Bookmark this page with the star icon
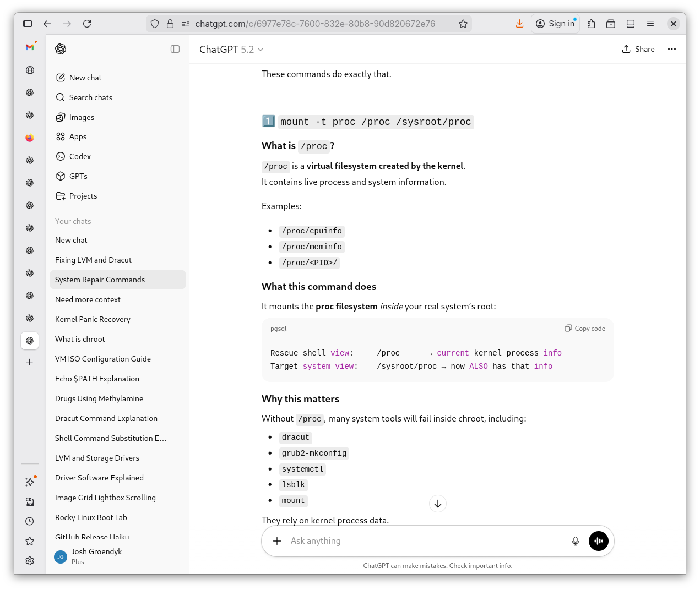This screenshot has height=590, width=700. pos(463,24)
